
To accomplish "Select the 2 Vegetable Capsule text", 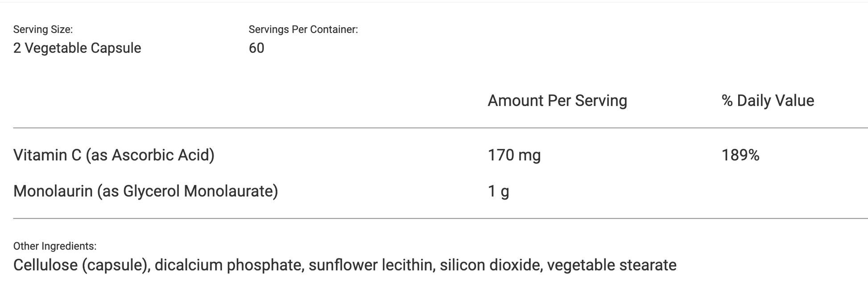I will click(x=77, y=48).
